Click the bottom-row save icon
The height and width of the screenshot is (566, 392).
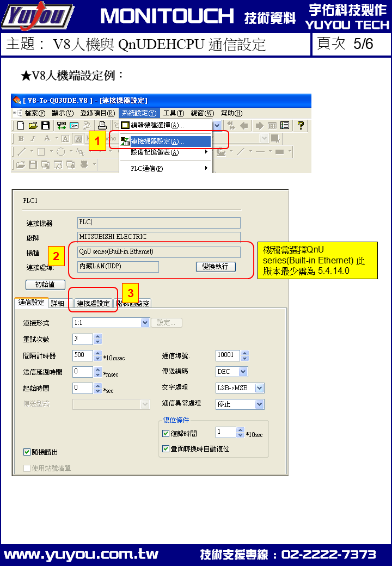[x=33, y=164]
